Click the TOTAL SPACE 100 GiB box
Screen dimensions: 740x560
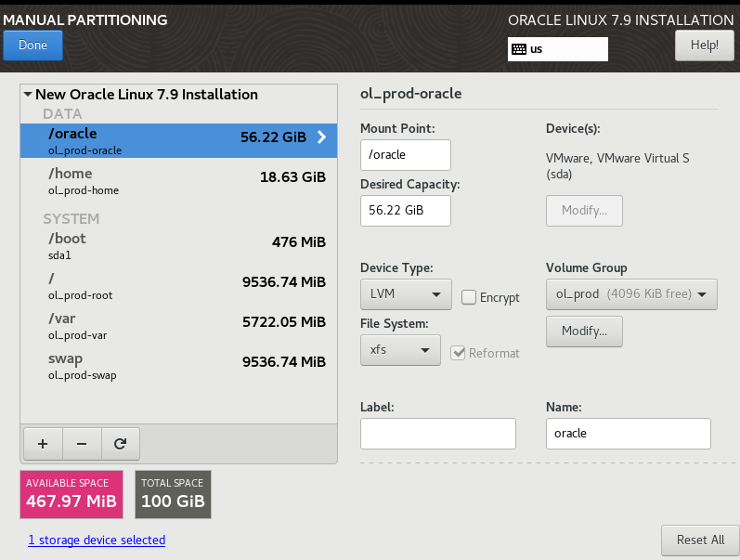click(x=174, y=494)
